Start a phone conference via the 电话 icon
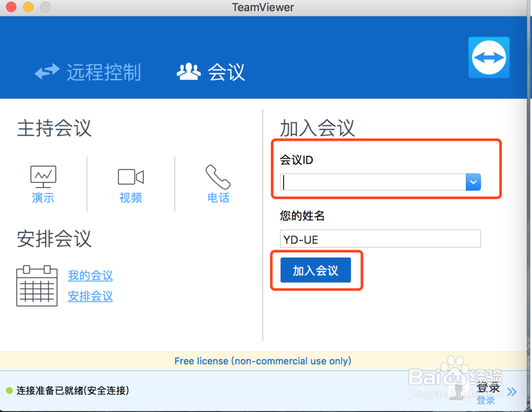Viewport: 532px width, 412px height. tap(218, 176)
